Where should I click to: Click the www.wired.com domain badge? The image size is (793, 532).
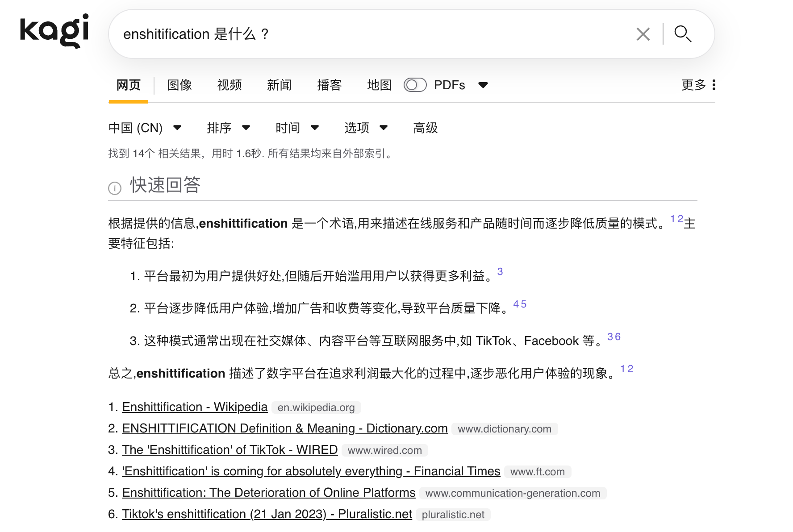(x=385, y=450)
